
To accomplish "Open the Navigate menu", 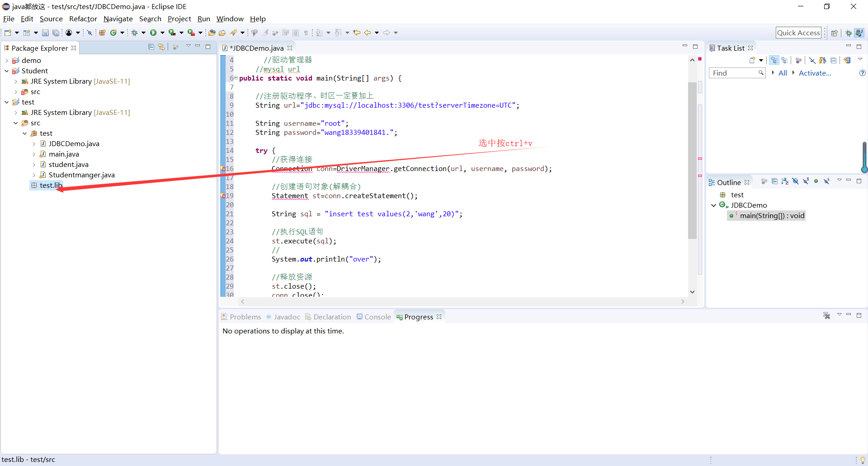I will click(x=118, y=19).
